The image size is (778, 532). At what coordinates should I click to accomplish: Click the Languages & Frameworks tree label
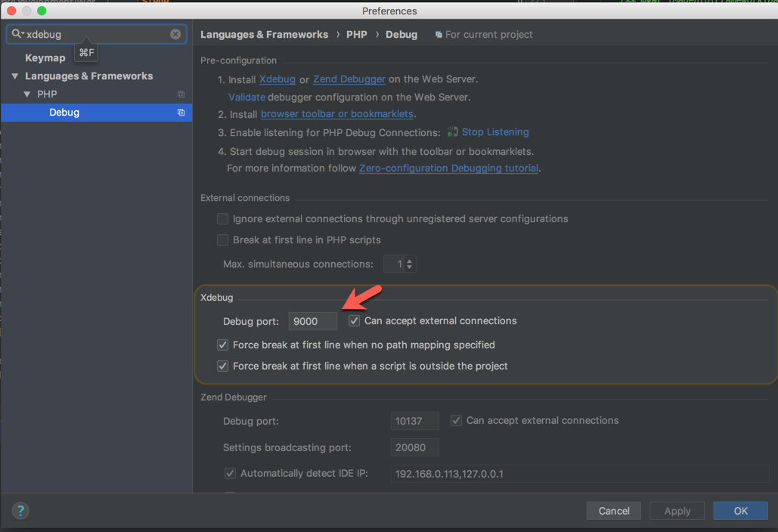88,76
